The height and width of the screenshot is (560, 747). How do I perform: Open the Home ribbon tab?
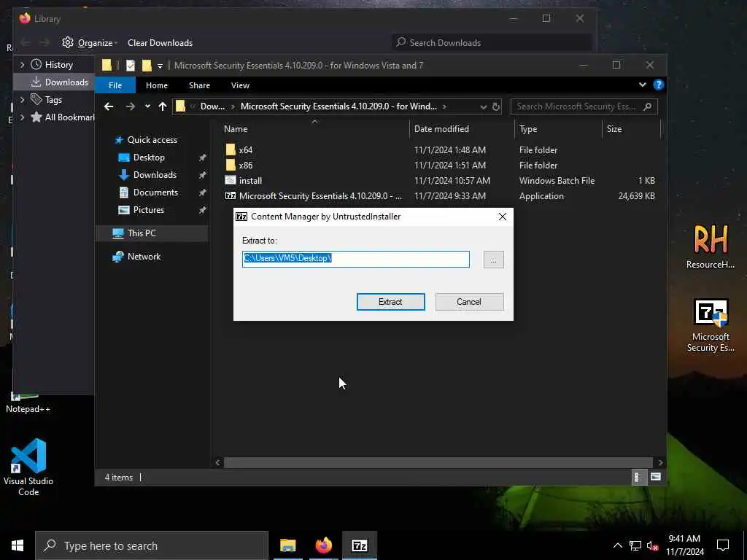click(157, 85)
